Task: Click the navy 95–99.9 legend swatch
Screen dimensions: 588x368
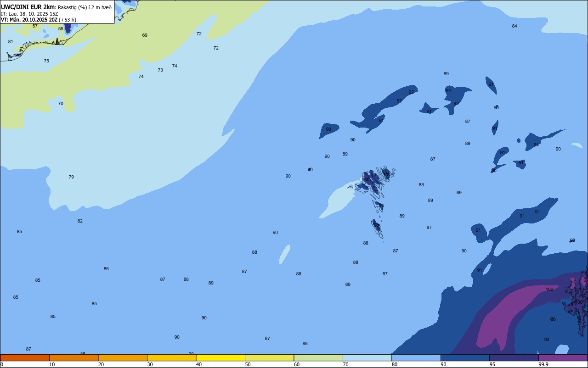Action: click(x=514, y=357)
